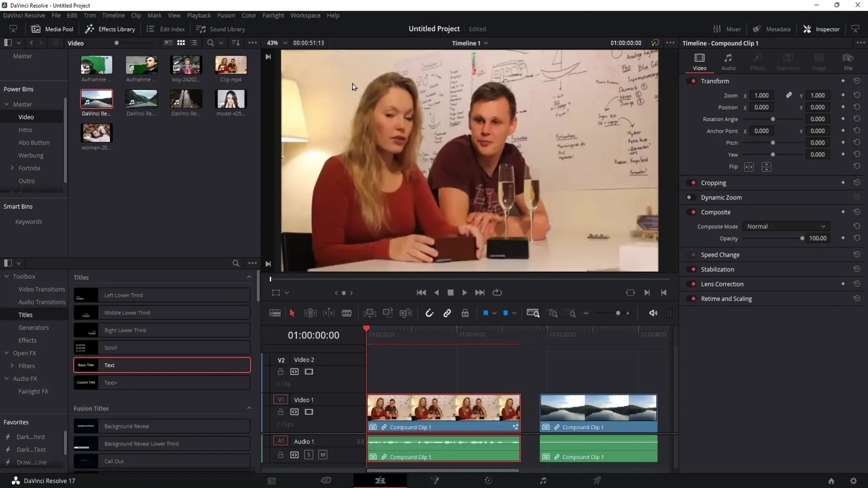This screenshot has height=488, width=868.
Task: Drag the Opacity slider for Composite
Action: [802, 238]
